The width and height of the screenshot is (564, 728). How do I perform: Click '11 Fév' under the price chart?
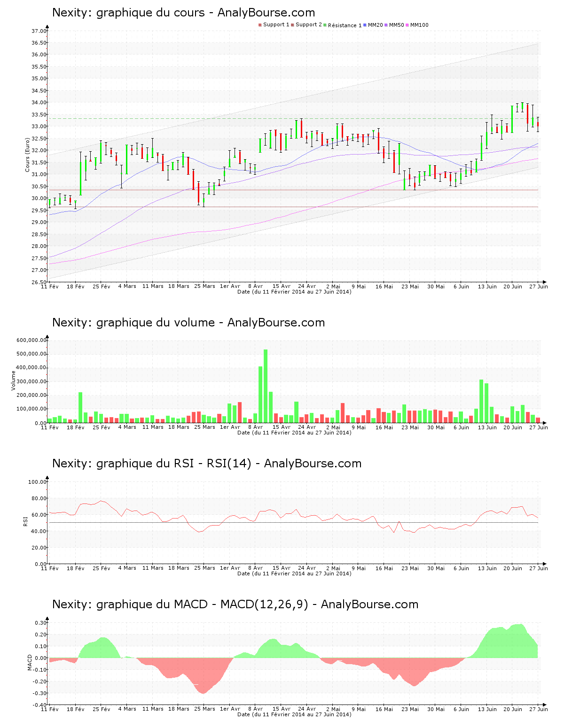(x=50, y=287)
